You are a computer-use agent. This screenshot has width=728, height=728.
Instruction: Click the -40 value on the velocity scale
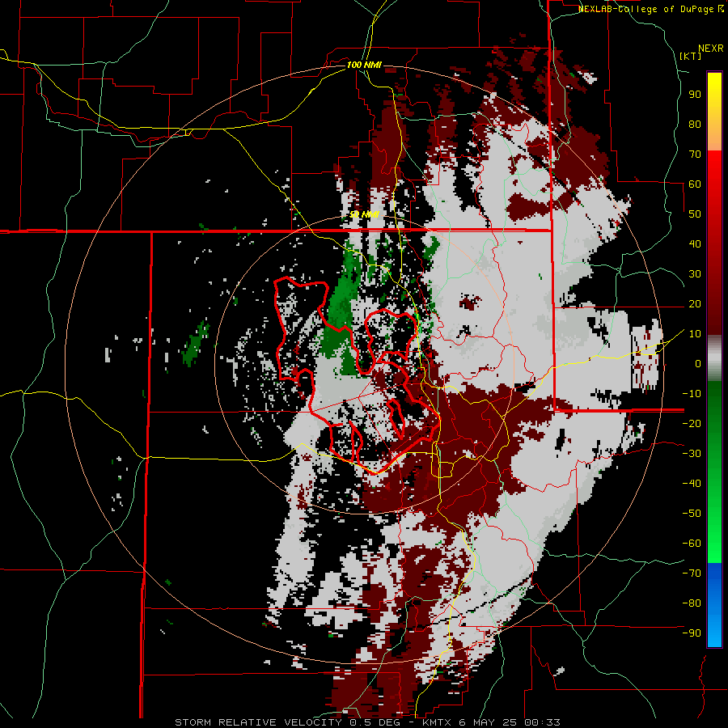692,484
